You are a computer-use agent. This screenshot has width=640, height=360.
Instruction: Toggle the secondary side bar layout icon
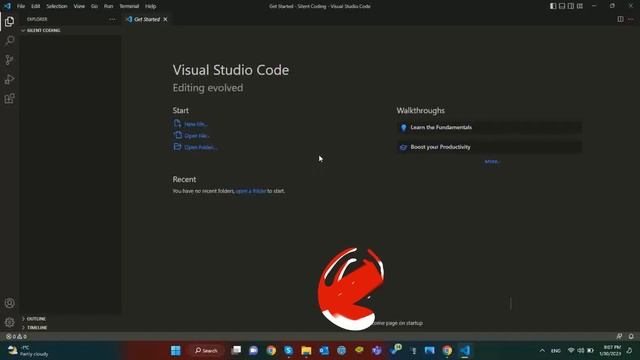pyautogui.click(x=571, y=6)
